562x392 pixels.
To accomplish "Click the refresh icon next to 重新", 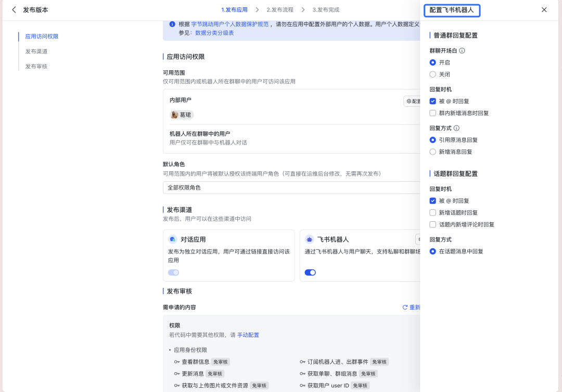I will point(405,307).
